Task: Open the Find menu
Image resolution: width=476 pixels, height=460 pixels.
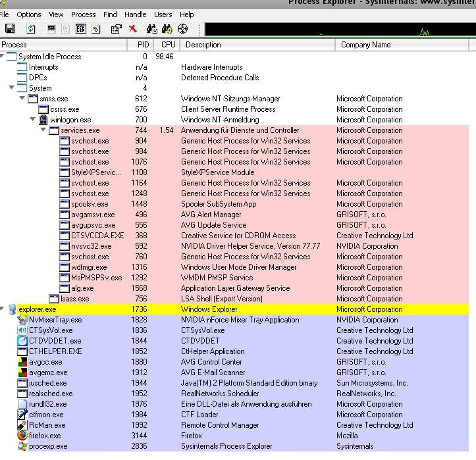Action: pos(110,14)
